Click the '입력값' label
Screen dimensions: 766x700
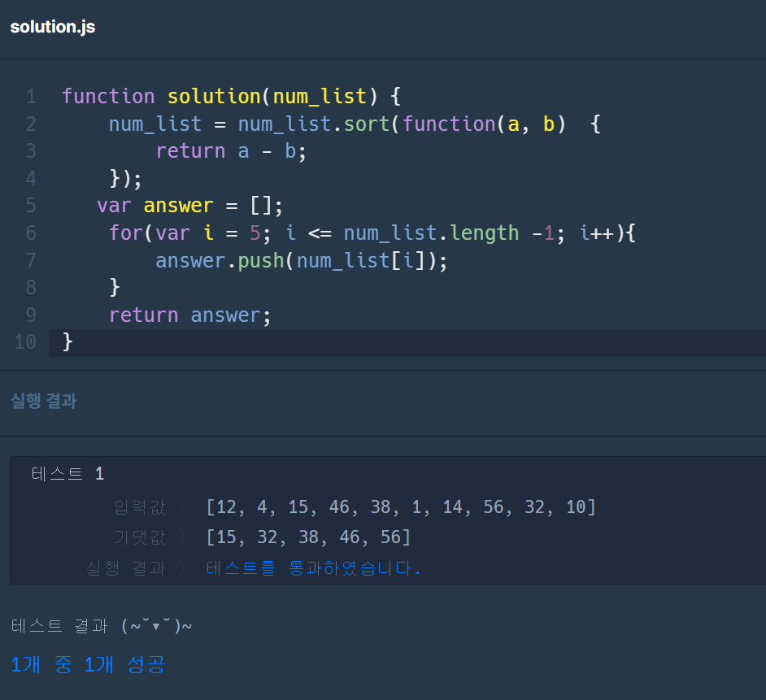[x=140, y=507]
